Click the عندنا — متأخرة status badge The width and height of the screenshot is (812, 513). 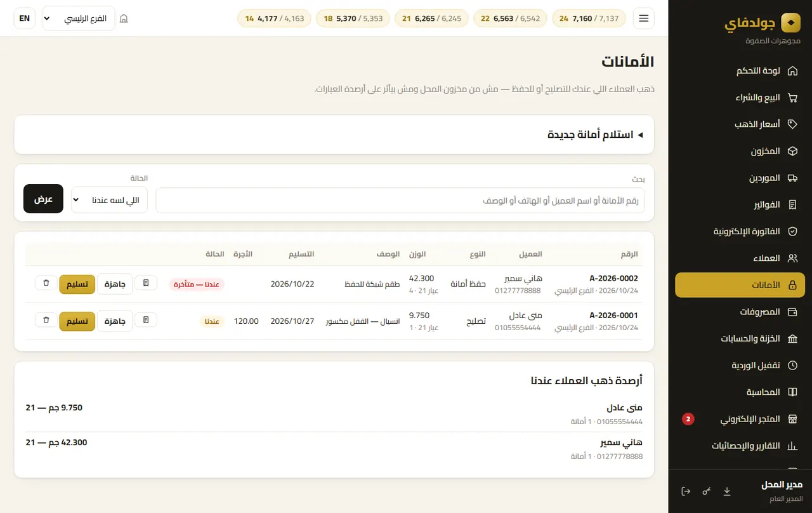(x=197, y=284)
